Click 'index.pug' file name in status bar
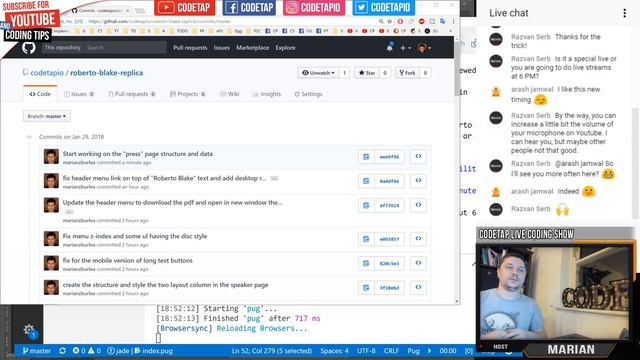The width and height of the screenshot is (640, 360). coord(153,351)
